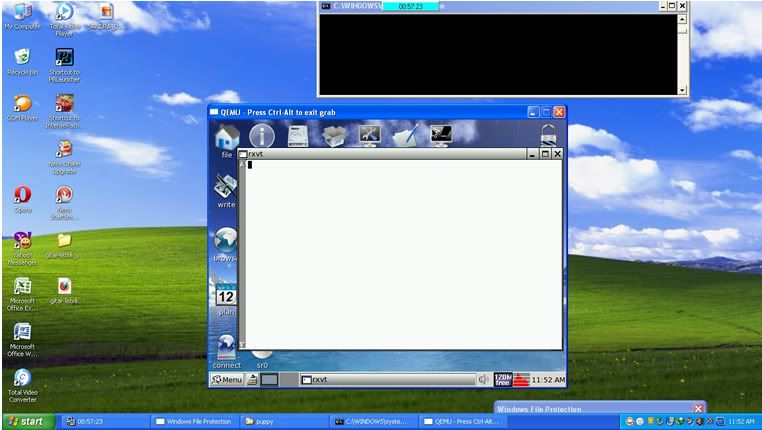Switch to puppy folder taskbar button
Screen dimensions: 762x430
(284, 421)
